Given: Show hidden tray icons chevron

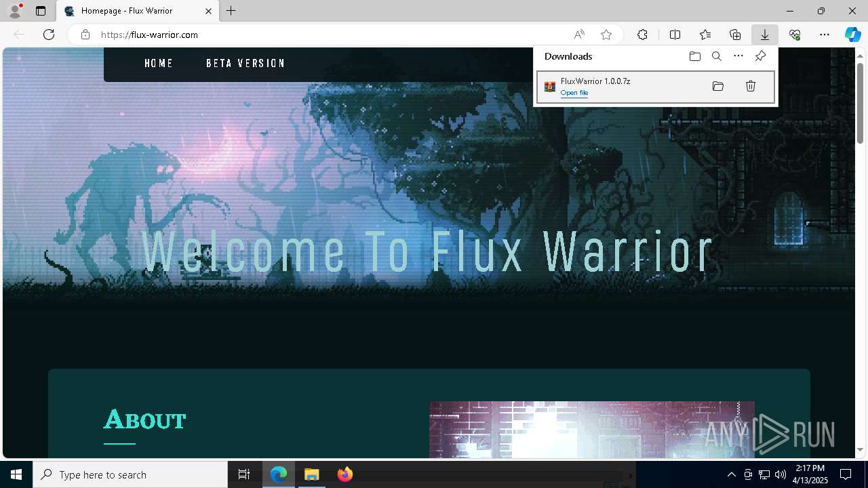Looking at the screenshot, I should pos(731,474).
